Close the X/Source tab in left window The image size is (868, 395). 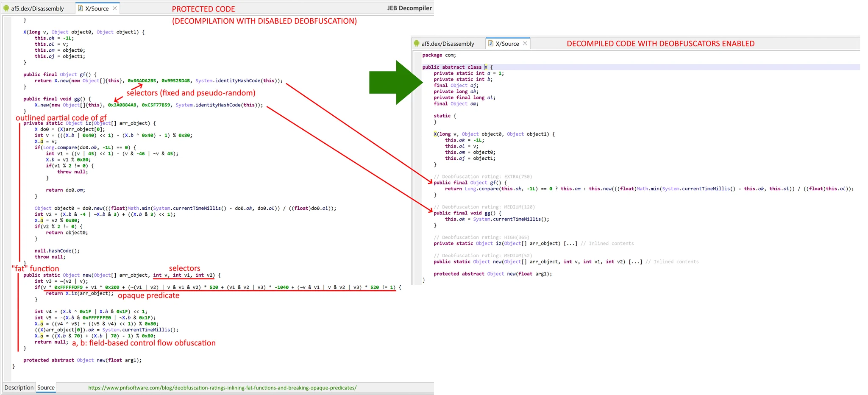point(114,8)
